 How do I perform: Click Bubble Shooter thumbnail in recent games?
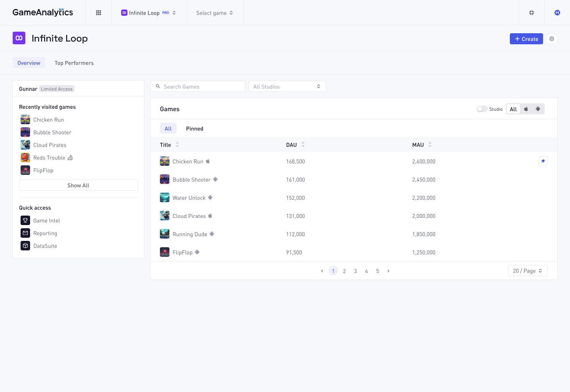coord(25,132)
